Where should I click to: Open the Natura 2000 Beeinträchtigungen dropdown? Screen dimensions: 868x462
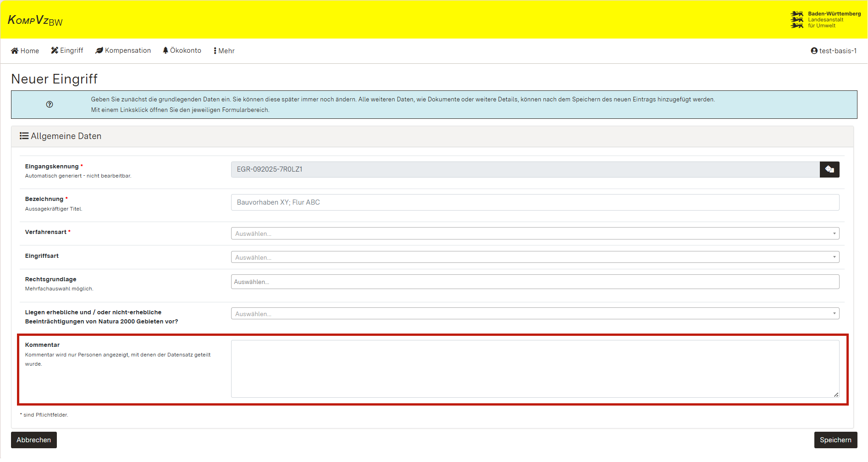click(535, 314)
